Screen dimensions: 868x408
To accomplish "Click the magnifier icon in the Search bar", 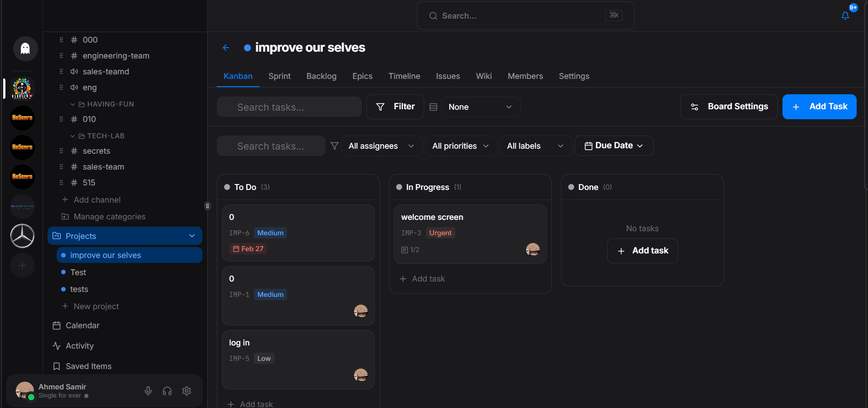I will pyautogui.click(x=433, y=16).
